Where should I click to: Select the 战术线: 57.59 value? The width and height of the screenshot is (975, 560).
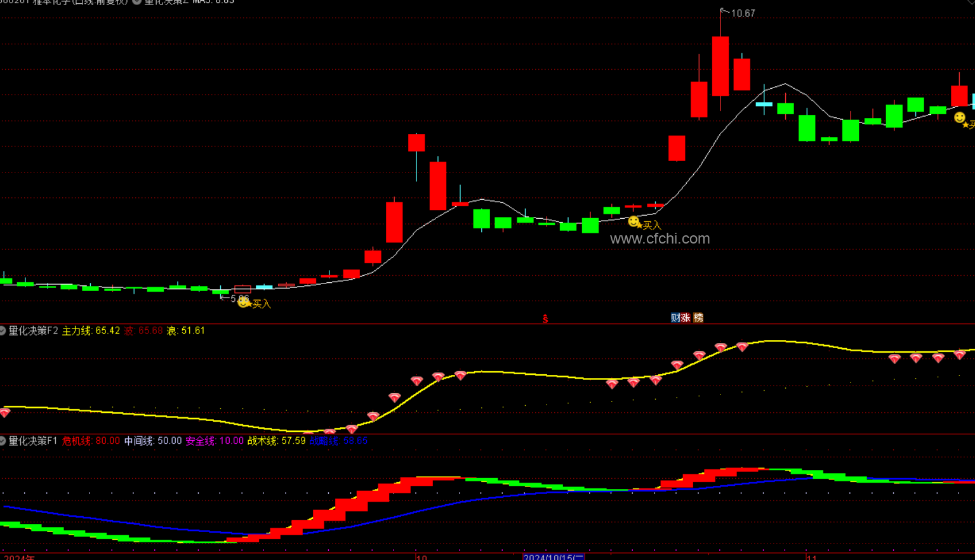click(276, 441)
